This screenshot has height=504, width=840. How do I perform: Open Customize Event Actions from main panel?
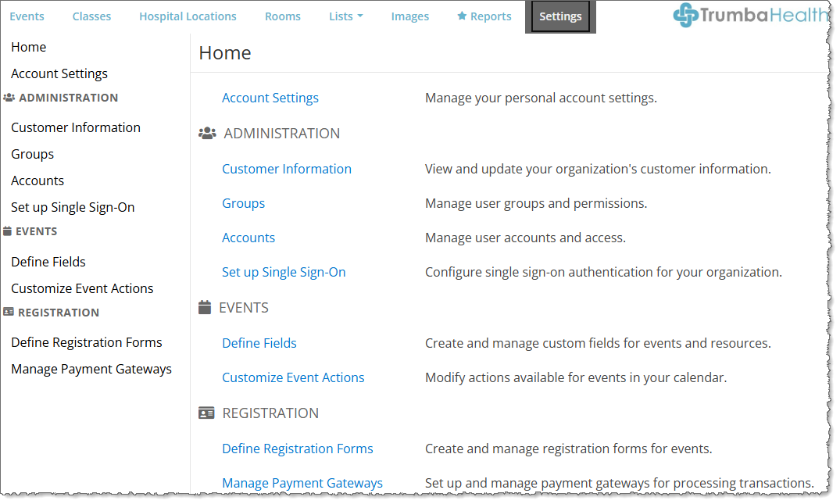click(x=293, y=377)
